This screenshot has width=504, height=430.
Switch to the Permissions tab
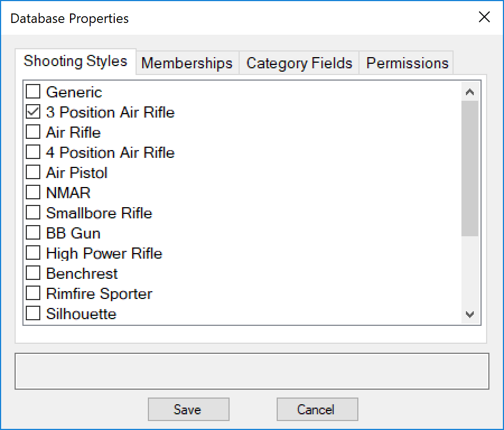[407, 63]
